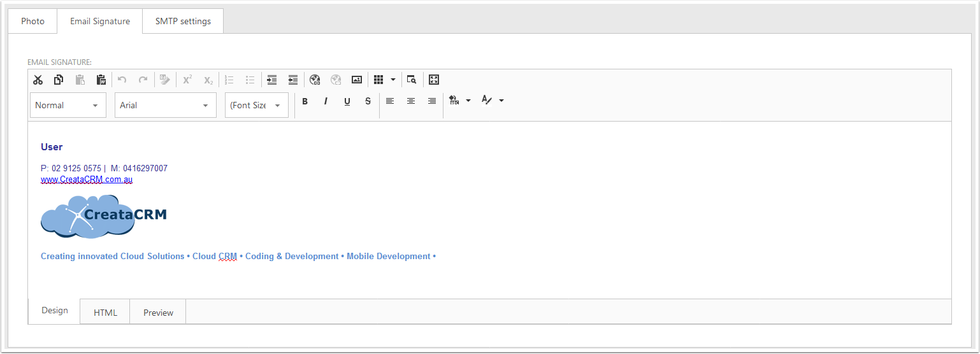
Task: Click the mobile number 0416297007
Action: click(x=145, y=169)
